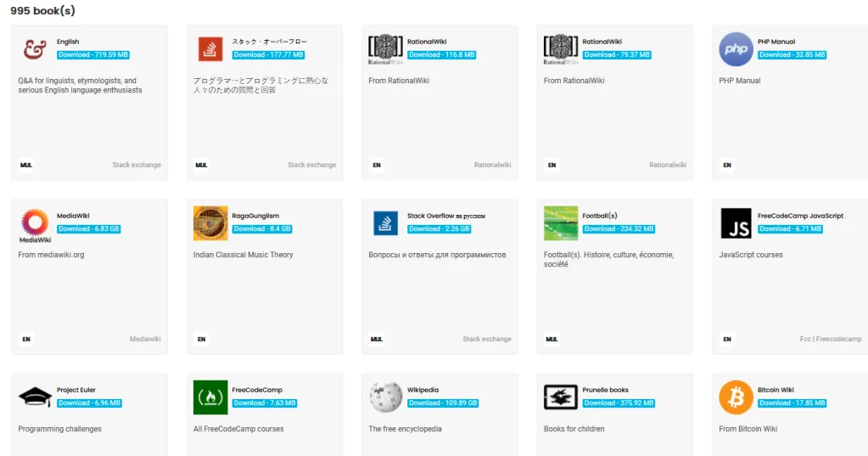Click the "Bitcoin Wiki" title text
868x456 pixels.
(x=776, y=390)
